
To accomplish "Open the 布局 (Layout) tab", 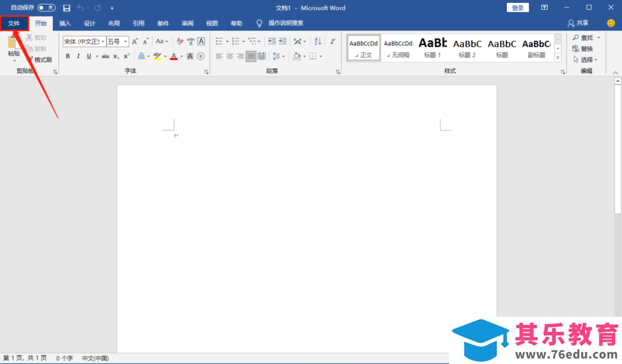I will 114,24.
